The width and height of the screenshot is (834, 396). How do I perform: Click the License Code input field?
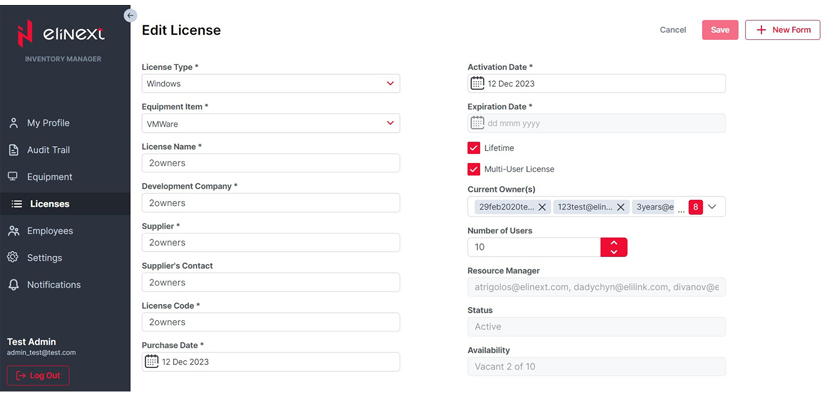[270, 322]
